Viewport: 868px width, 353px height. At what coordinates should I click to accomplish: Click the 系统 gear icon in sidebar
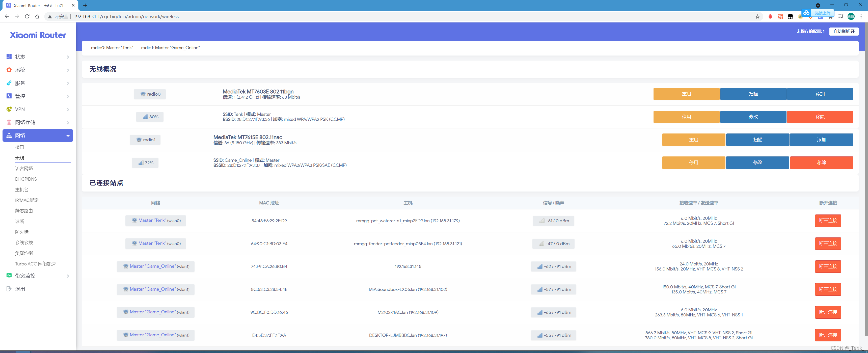[x=9, y=70]
